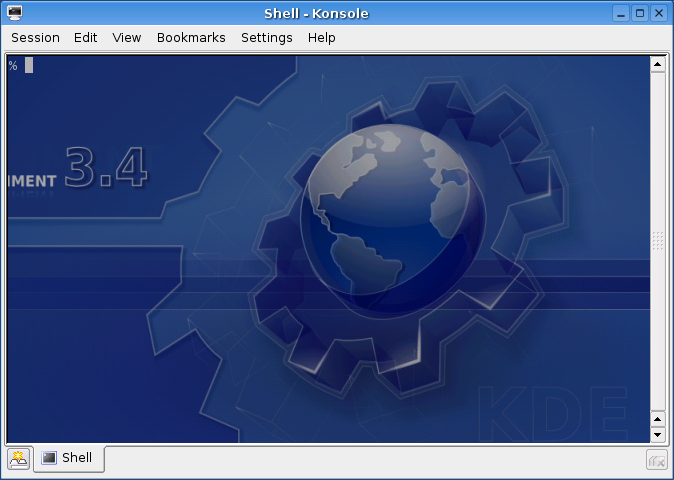Open the View menu
The width and height of the screenshot is (674, 480).
[x=126, y=38]
